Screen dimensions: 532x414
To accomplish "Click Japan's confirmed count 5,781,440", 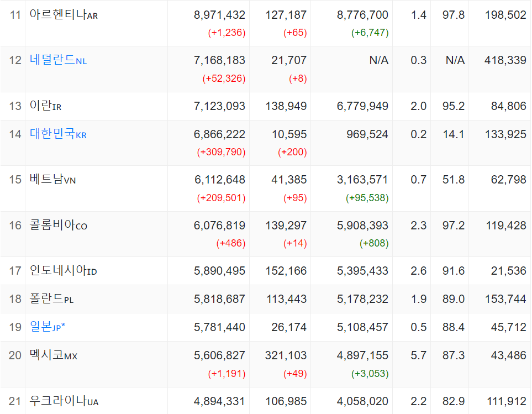I will [x=219, y=327].
